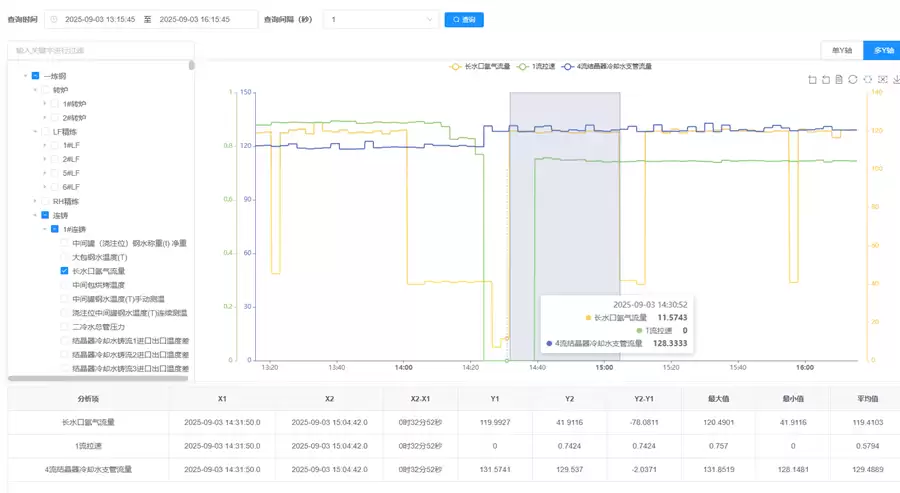Open the data view document icon
Viewport: 900px width, 493px height.
pyautogui.click(x=840, y=80)
